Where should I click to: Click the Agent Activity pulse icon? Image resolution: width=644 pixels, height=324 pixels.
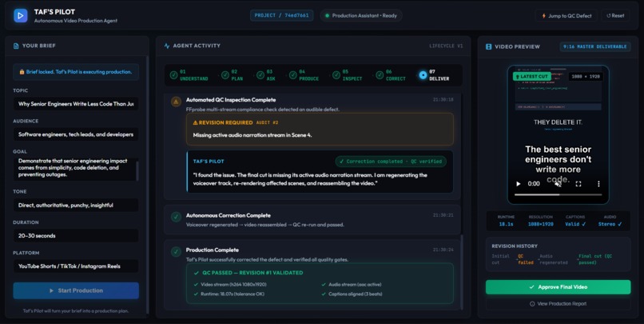[167, 46]
